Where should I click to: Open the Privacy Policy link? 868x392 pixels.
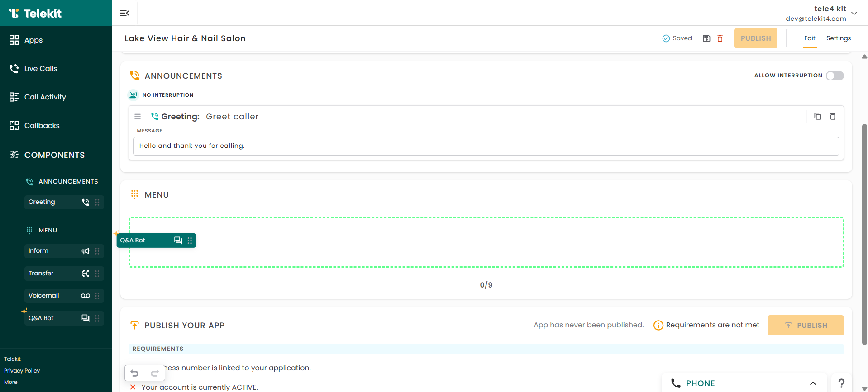point(22,371)
